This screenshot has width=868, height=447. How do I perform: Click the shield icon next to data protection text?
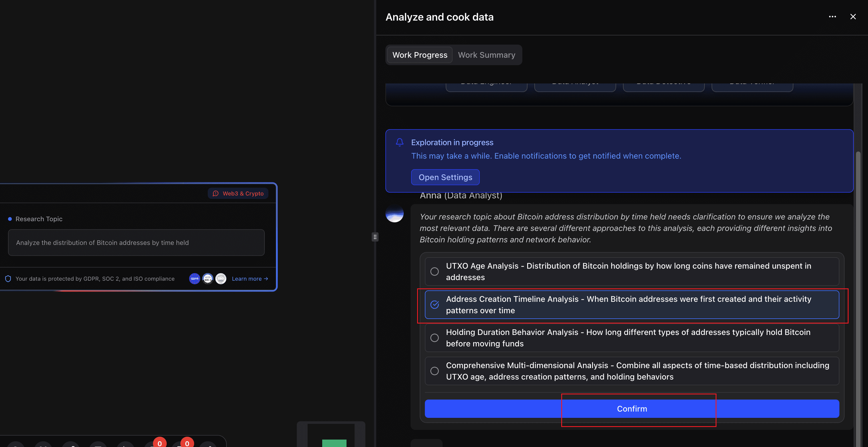click(8, 279)
